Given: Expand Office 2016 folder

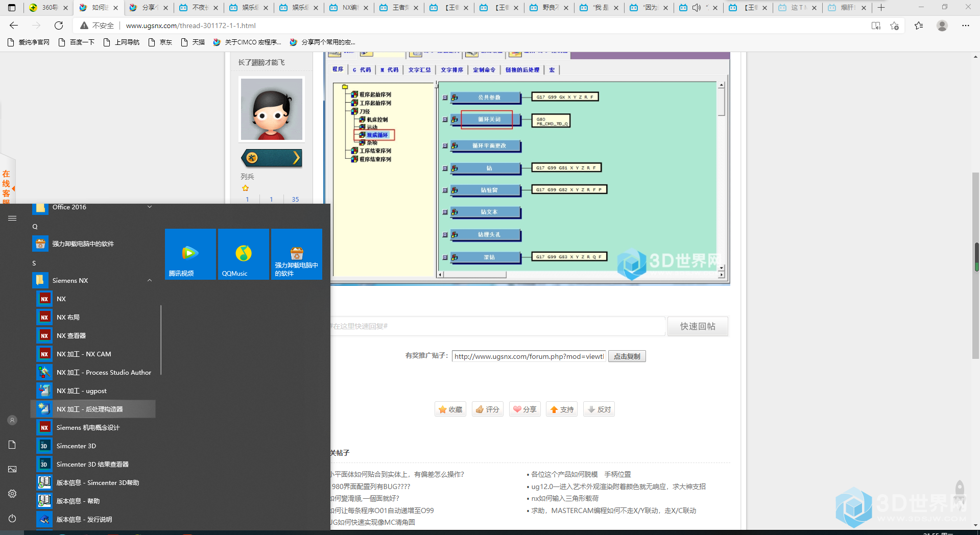Looking at the screenshot, I should (x=150, y=207).
